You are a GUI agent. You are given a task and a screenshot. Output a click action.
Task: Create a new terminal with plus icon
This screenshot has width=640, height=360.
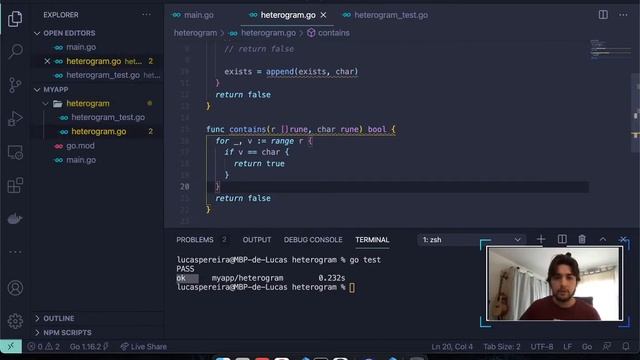point(541,239)
